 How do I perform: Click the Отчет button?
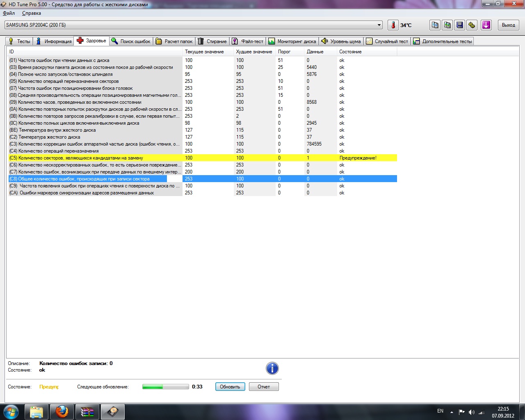coord(264,387)
